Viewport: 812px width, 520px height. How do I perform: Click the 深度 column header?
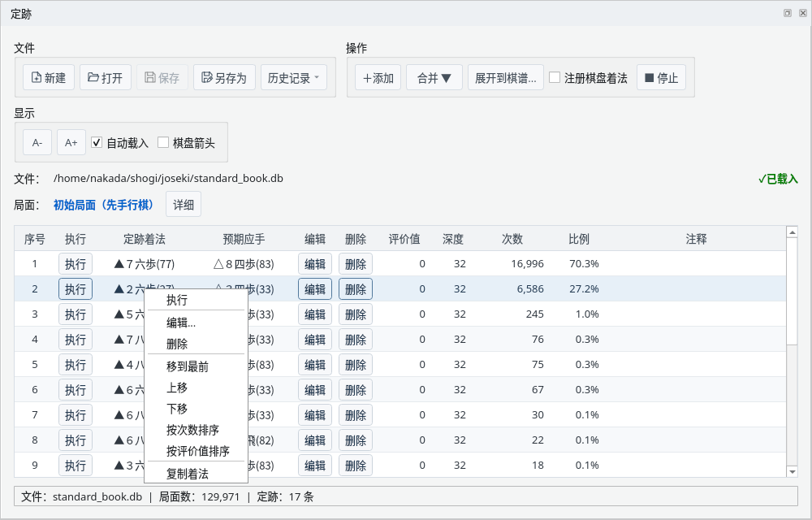tap(452, 239)
